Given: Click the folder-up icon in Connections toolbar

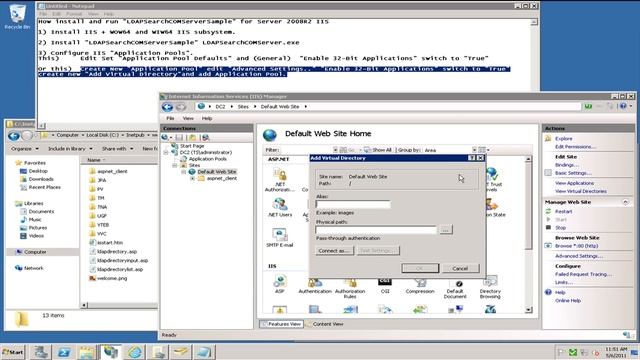Looking at the screenshot, I should click(x=192, y=138).
